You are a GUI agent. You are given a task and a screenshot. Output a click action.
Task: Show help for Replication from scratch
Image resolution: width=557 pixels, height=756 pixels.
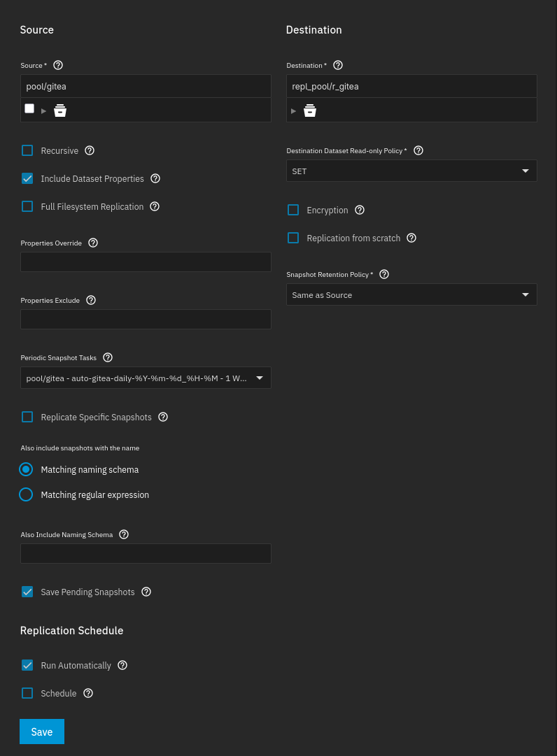click(411, 238)
